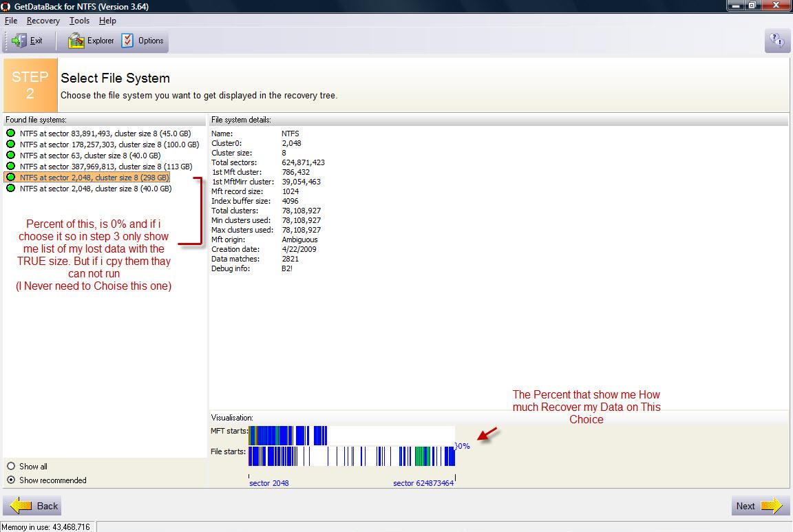Screen dimensions: 793x532
Task: Click the MFT starts visualisation bar
Action: coord(352,436)
